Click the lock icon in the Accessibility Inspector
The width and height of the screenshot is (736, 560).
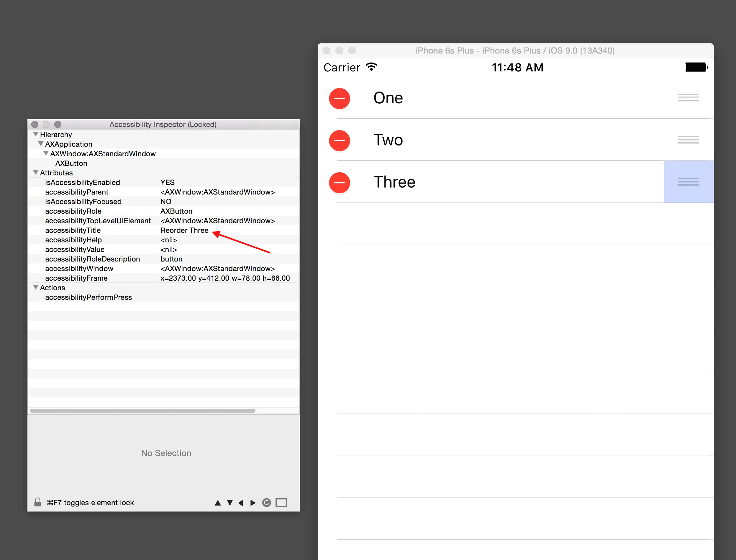click(x=38, y=502)
